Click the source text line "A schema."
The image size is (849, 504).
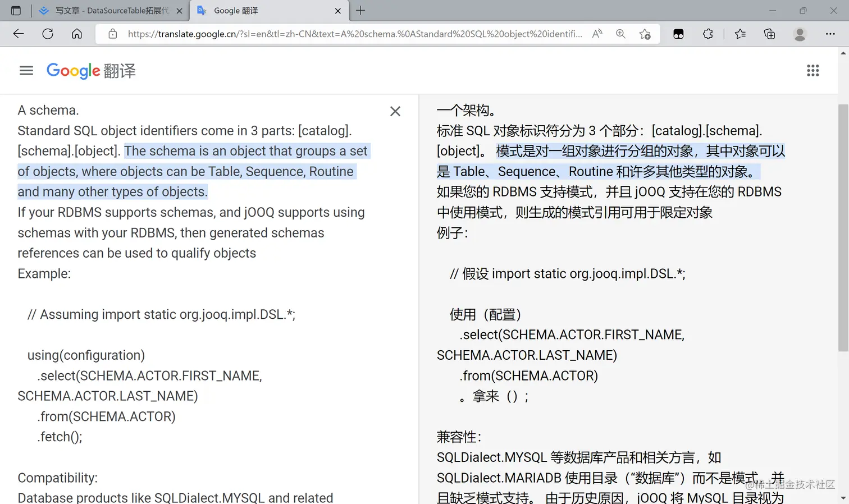click(x=48, y=110)
